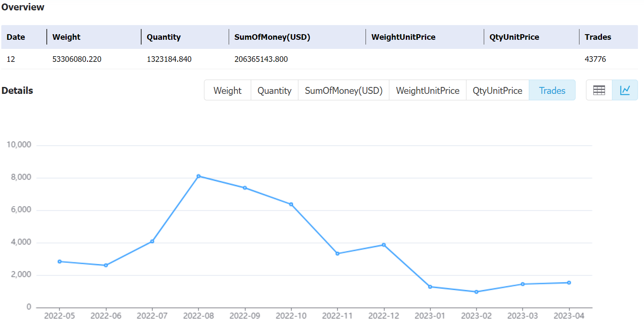Select the QtyUnitPrice tab
This screenshot has height=327, width=644.
[498, 90]
